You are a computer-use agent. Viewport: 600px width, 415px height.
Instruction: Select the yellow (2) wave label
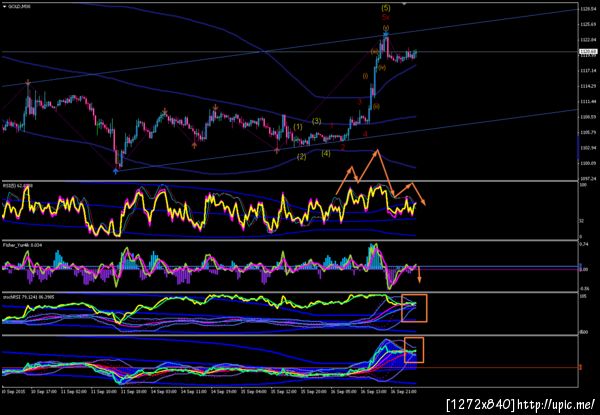point(302,156)
